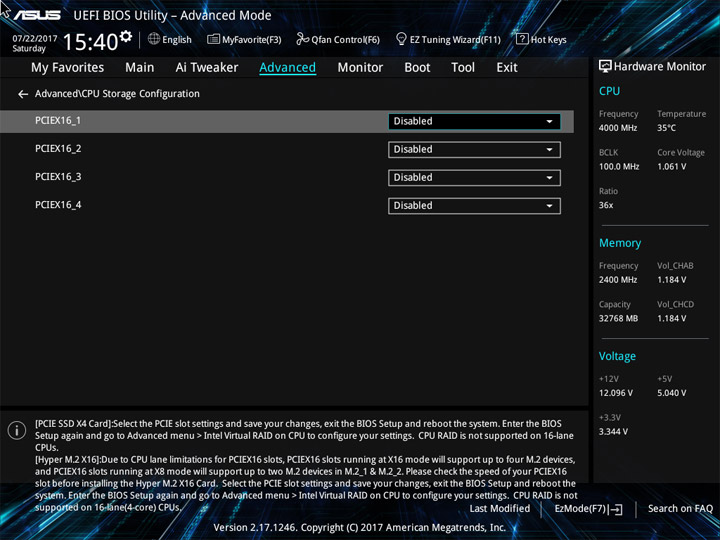Click the EZ Tuning Wizard lightbulb icon
The width and height of the screenshot is (720, 540).
401,39
